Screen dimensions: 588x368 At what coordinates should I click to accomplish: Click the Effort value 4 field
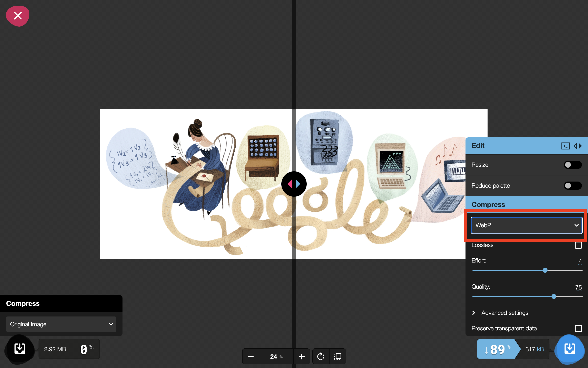(580, 261)
